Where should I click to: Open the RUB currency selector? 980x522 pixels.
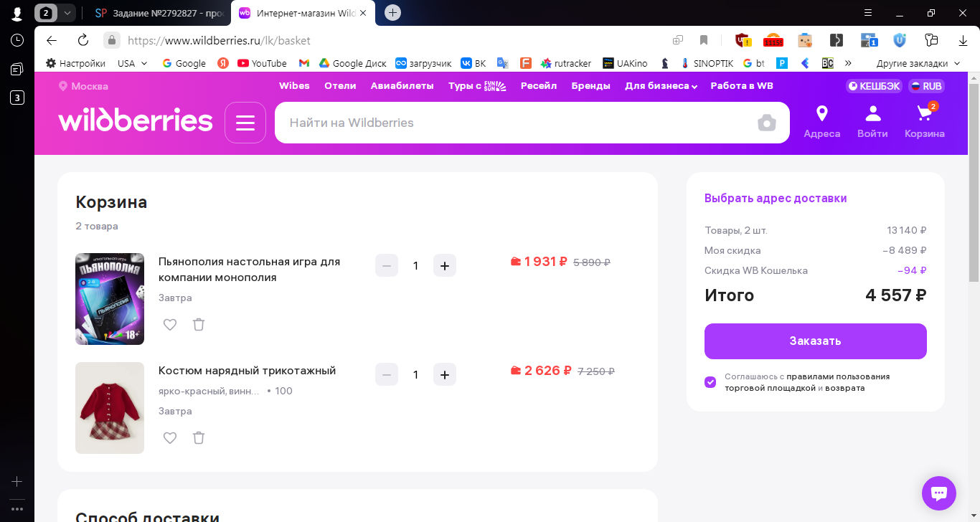[x=926, y=86]
